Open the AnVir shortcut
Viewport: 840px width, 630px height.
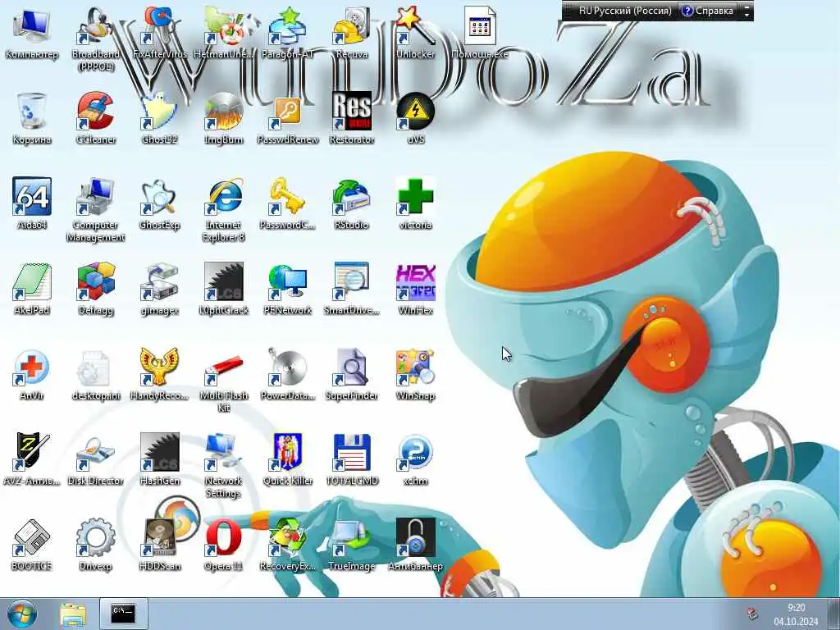32,374
